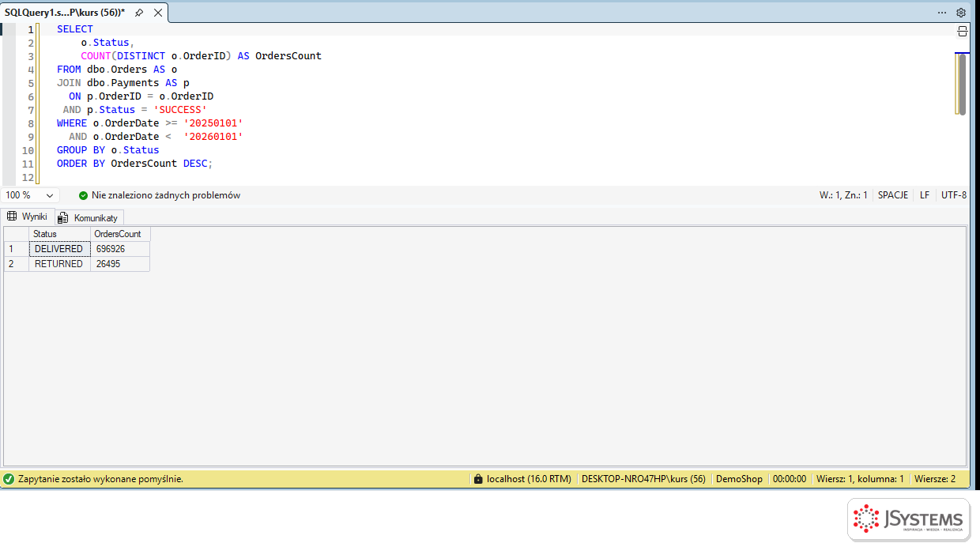980x547 pixels.
Task: Click the RETURNED cell
Action: pos(59,264)
